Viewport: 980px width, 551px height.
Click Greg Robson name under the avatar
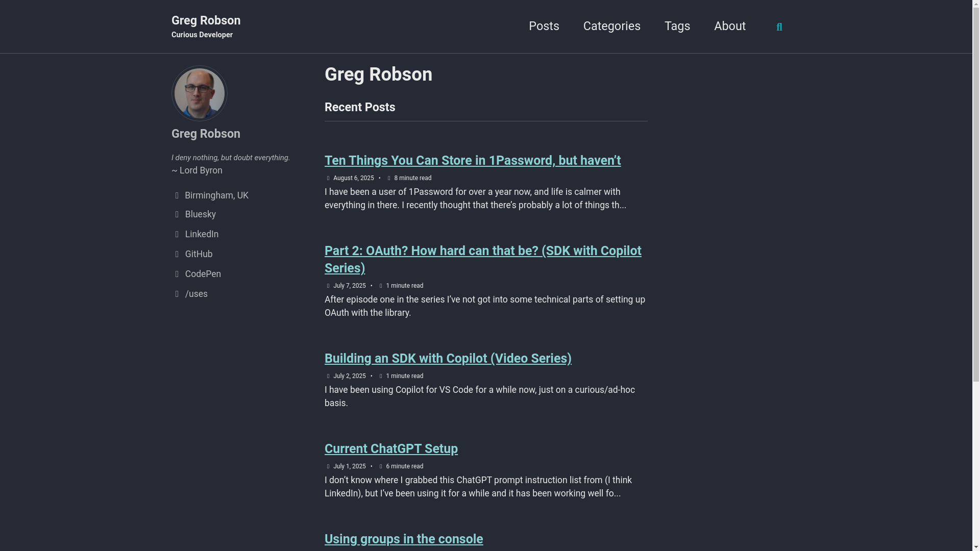(x=206, y=134)
